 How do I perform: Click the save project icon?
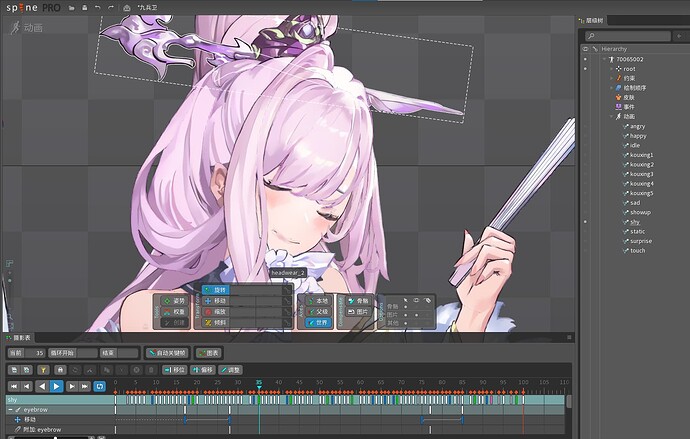pyautogui.click(x=82, y=7)
